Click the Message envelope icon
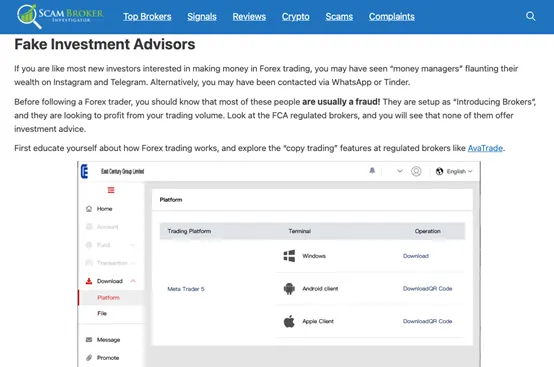The width and height of the screenshot is (554, 367). click(x=89, y=340)
